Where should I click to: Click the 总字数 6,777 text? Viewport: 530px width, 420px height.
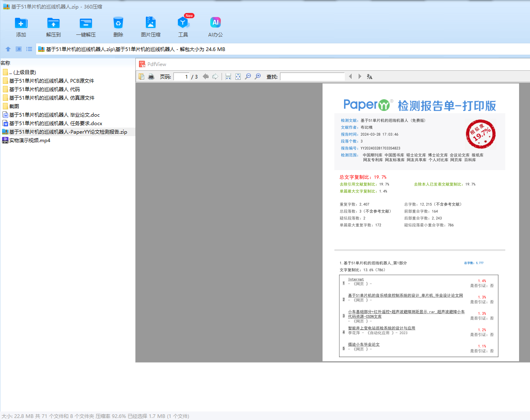tap(474, 263)
